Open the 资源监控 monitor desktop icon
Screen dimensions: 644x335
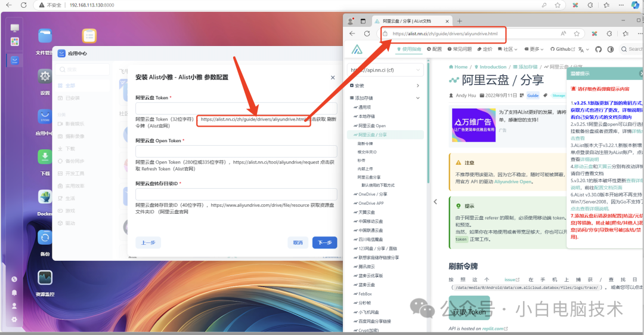[x=45, y=278]
